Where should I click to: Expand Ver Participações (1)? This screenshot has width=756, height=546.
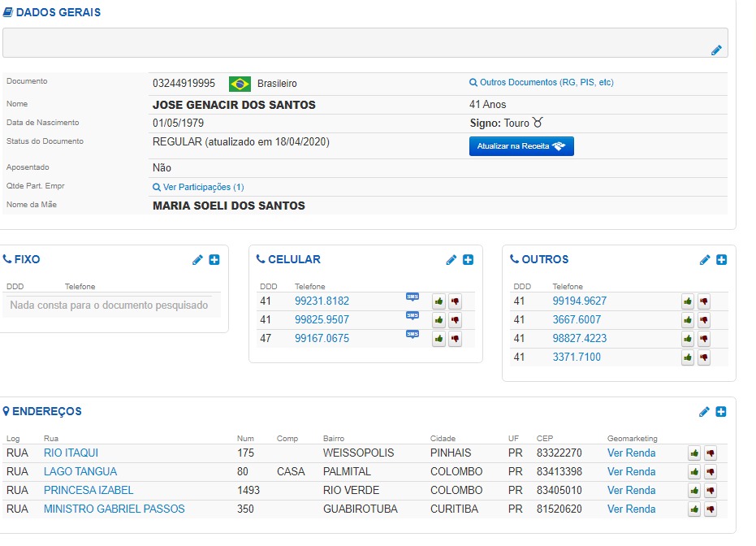pyautogui.click(x=198, y=187)
